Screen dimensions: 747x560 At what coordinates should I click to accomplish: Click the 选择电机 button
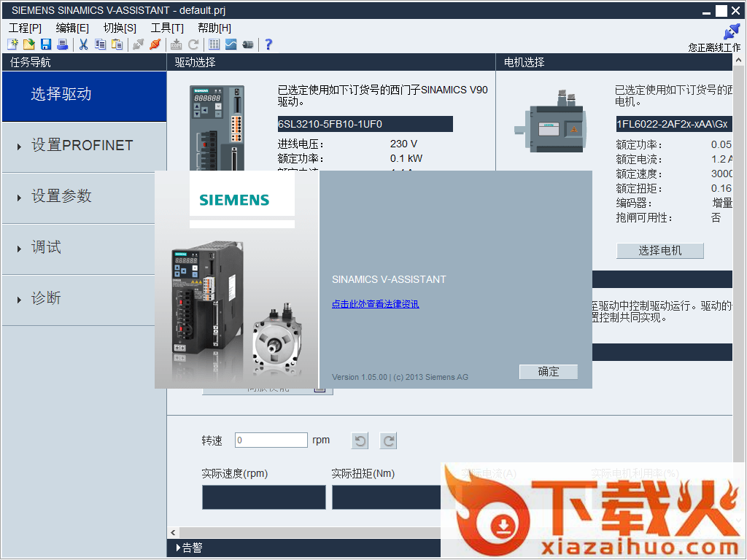pos(659,251)
